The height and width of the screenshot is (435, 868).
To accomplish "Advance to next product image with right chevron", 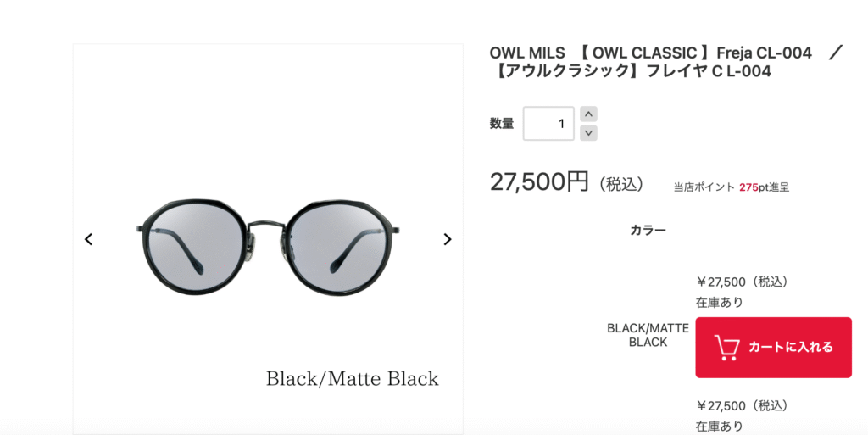I will (448, 239).
